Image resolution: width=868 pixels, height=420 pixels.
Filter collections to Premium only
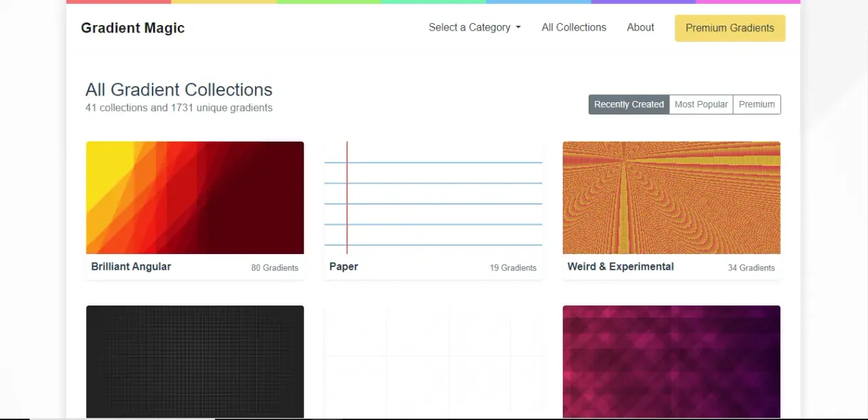[757, 104]
